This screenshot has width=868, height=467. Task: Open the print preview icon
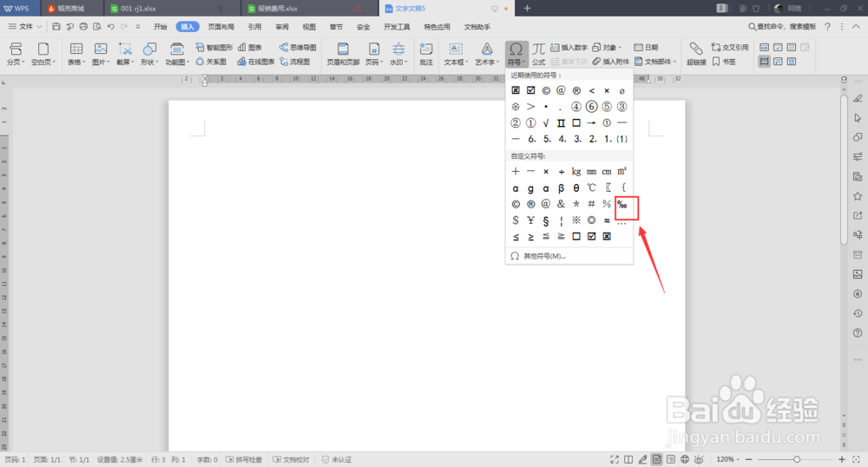(x=97, y=27)
